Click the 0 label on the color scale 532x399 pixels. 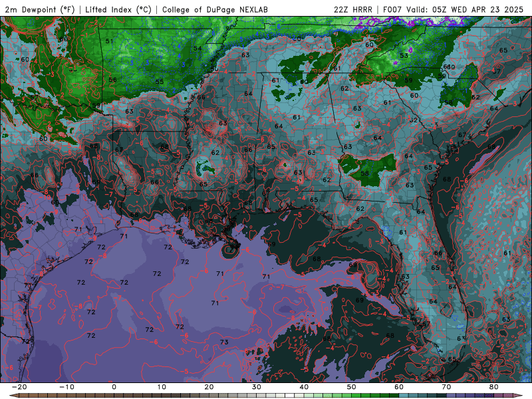point(114,387)
